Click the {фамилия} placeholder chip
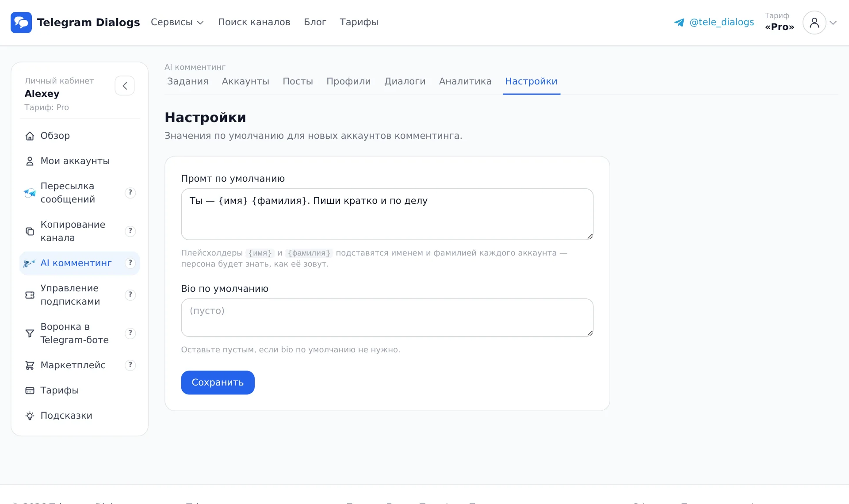 (309, 253)
